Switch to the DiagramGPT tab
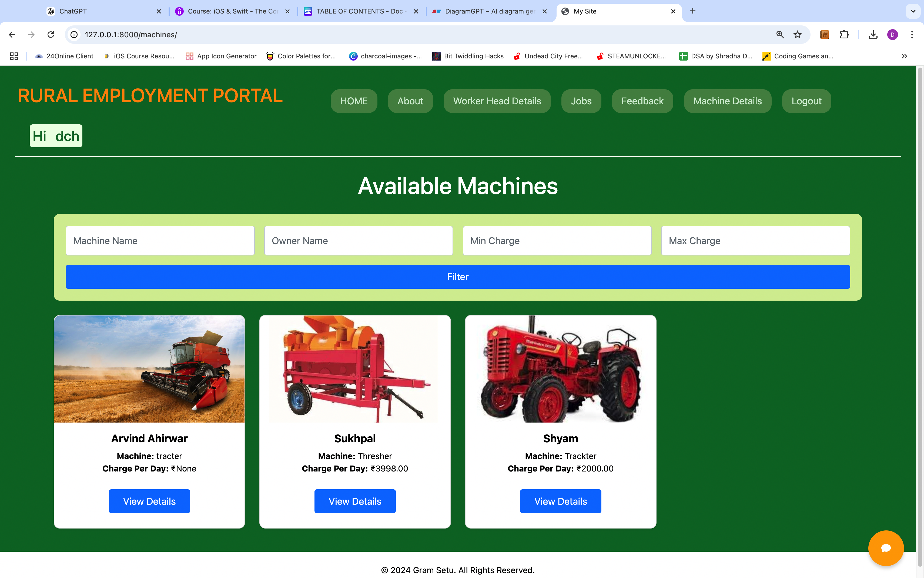This screenshot has height=578, width=924. (x=489, y=11)
